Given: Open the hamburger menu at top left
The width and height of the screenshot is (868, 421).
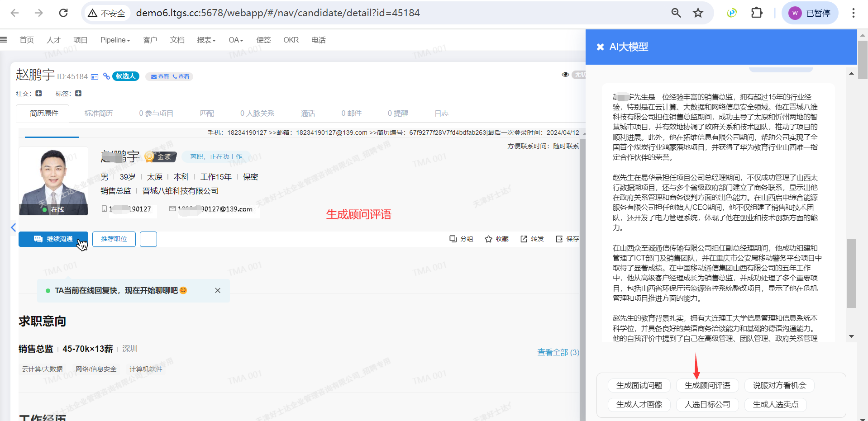Looking at the screenshot, I should pyautogui.click(x=4, y=40).
